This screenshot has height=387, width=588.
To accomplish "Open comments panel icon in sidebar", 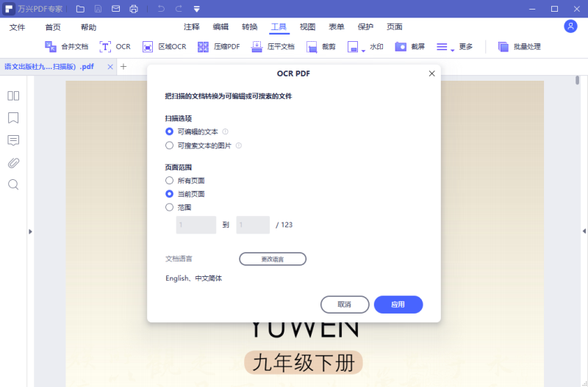I will point(13,140).
